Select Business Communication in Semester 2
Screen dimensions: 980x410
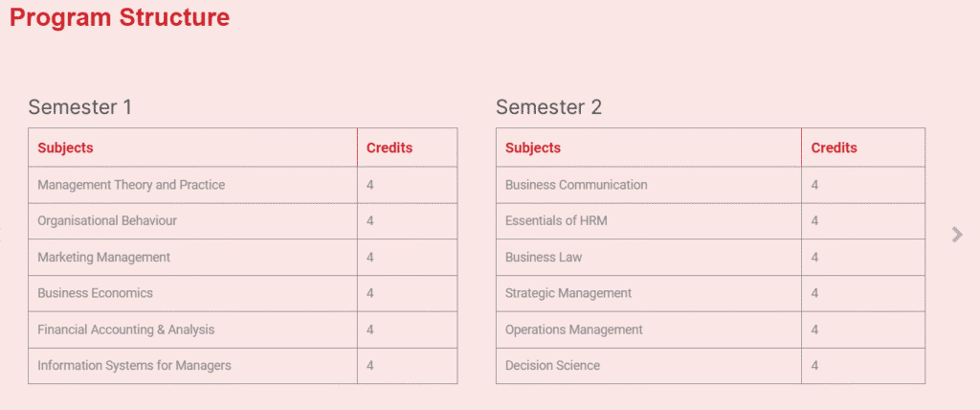(x=576, y=185)
